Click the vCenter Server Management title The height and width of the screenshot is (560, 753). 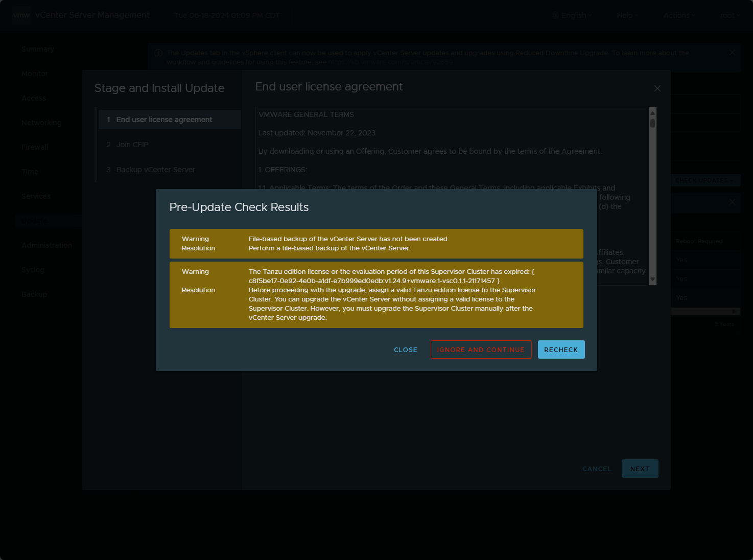coord(92,15)
